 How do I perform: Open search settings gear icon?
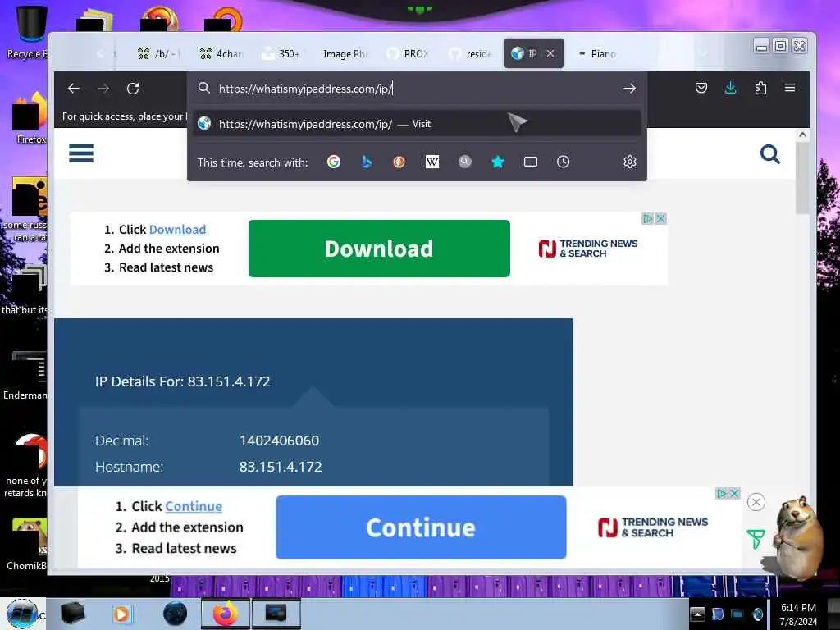point(629,162)
